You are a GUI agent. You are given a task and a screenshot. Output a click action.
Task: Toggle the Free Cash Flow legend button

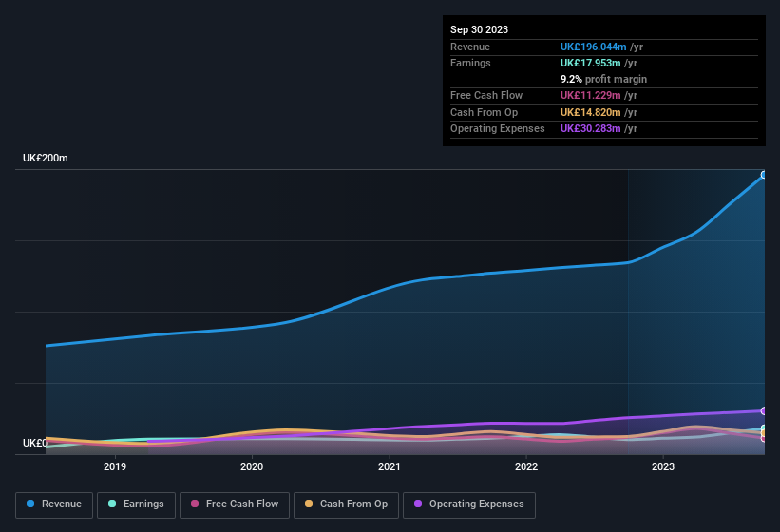[235, 504]
